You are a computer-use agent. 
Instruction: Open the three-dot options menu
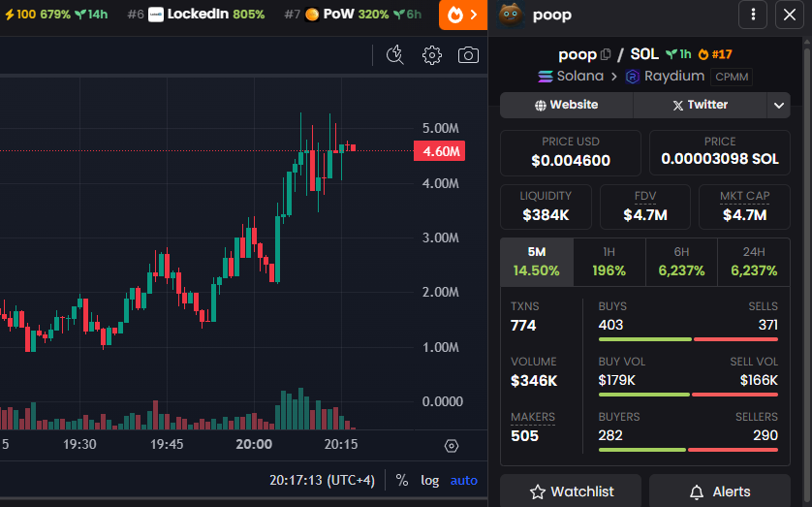pos(753,15)
